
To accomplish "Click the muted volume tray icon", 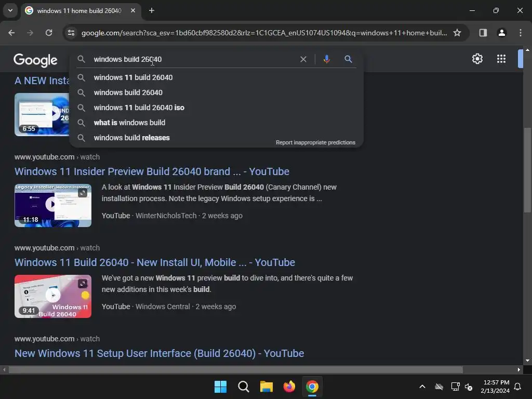I will click(469, 387).
